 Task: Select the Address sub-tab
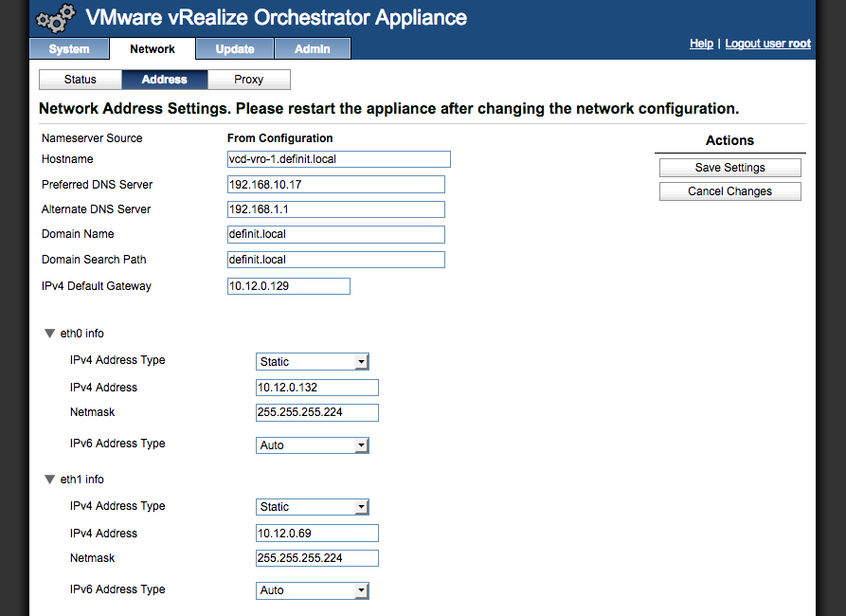[x=165, y=80]
